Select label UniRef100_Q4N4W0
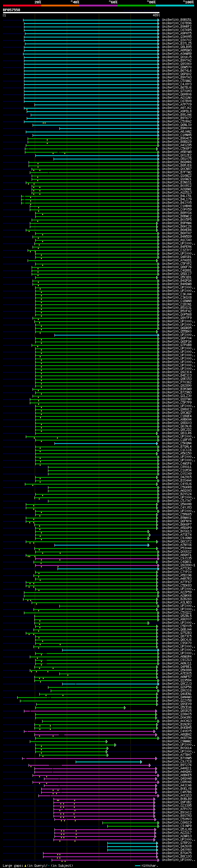The width and height of the screenshot is (197, 868). click(177, 697)
